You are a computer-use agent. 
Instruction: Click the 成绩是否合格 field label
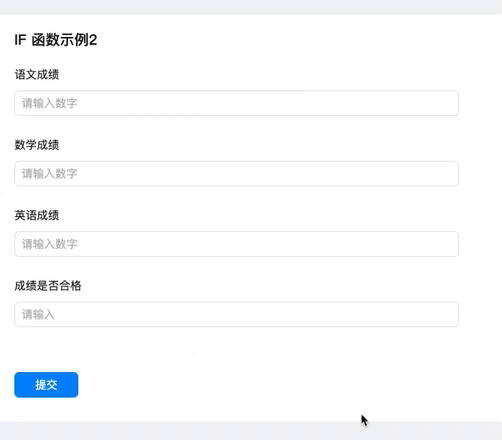[48, 285]
